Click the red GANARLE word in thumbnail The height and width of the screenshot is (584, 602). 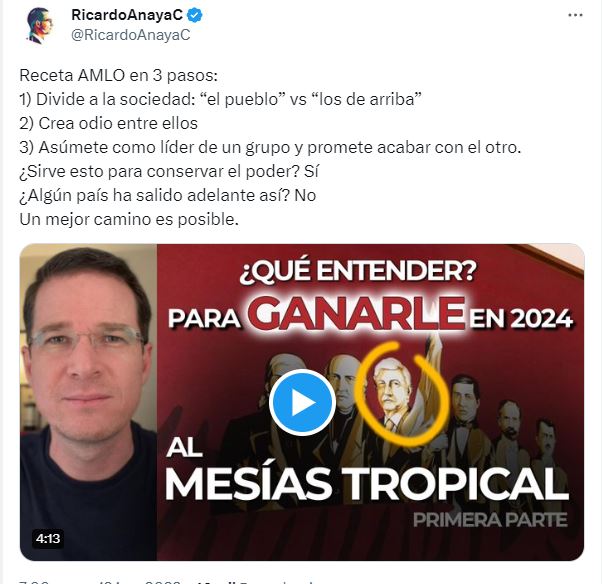[x=356, y=314]
